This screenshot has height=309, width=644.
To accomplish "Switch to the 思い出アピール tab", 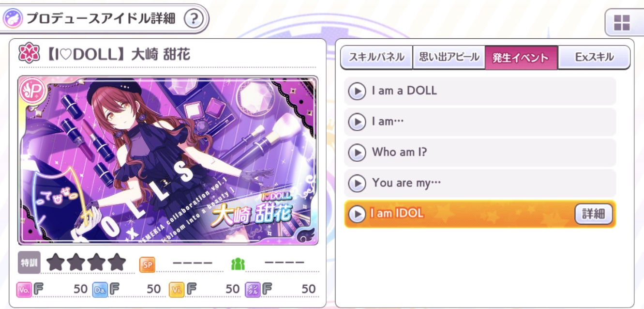I will click(x=449, y=57).
